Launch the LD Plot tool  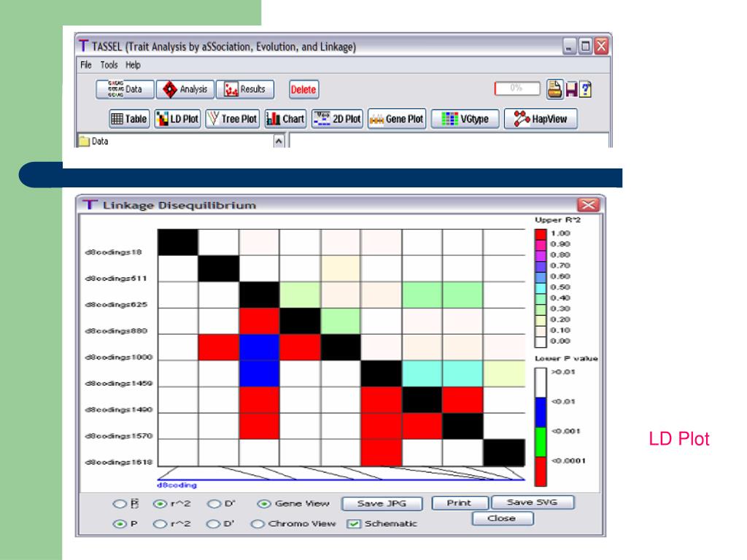point(177,119)
